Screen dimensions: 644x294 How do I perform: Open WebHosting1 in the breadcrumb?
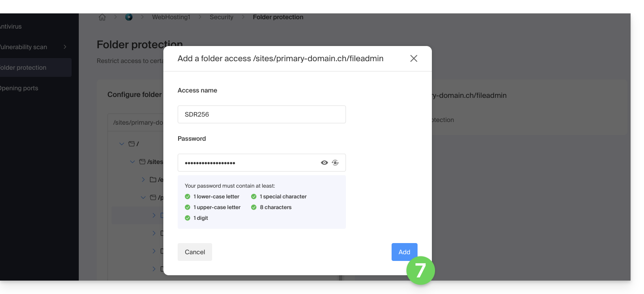tap(171, 17)
